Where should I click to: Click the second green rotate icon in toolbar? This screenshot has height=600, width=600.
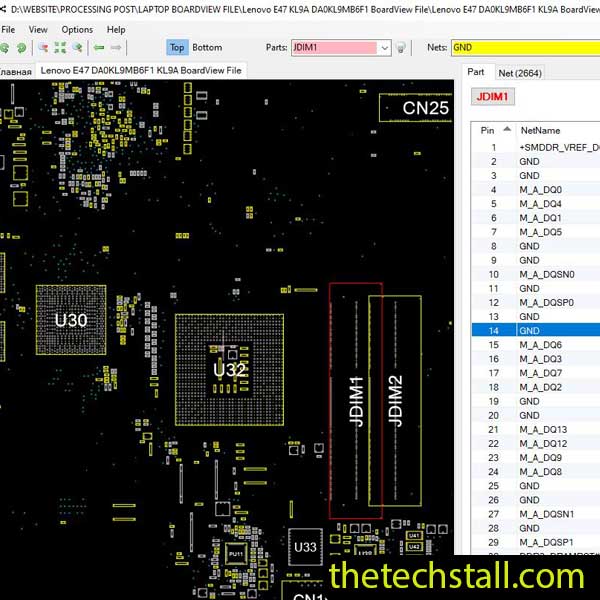[x=22, y=47]
